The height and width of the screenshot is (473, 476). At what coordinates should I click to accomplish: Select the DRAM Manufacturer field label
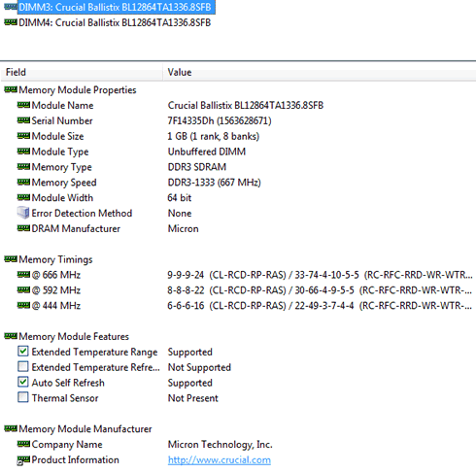pyautogui.click(x=76, y=228)
